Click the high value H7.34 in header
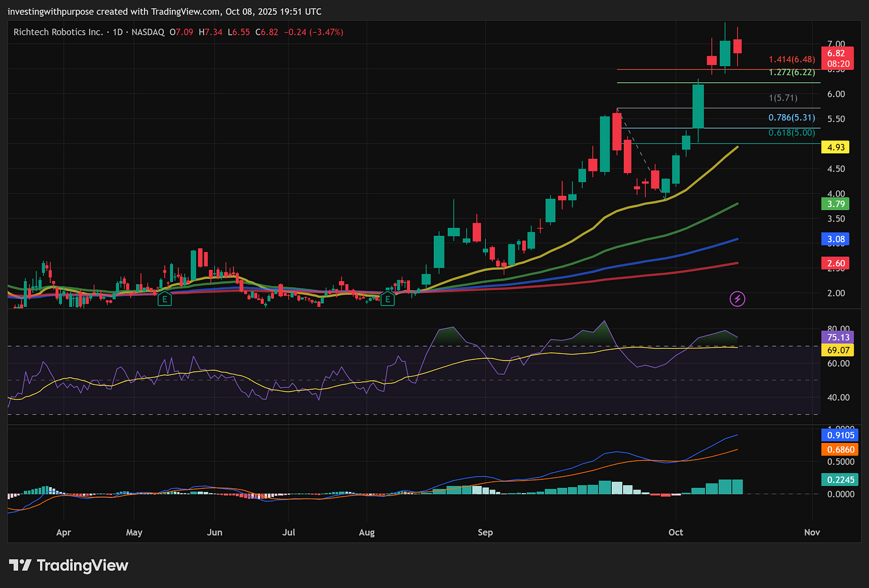Screen dimensions: 869x588 (x=211, y=32)
